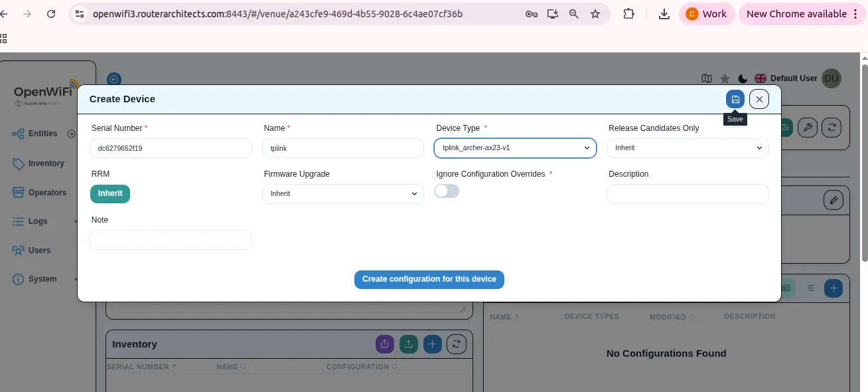
Task: Click the purple export icon in Inventory
Action: pos(385,343)
